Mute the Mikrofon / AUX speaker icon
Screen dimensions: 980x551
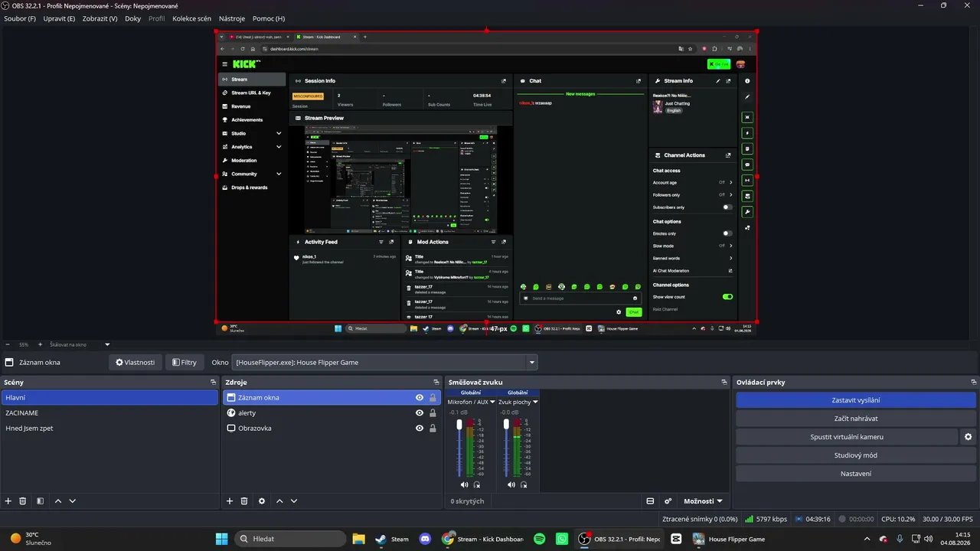tap(464, 484)
